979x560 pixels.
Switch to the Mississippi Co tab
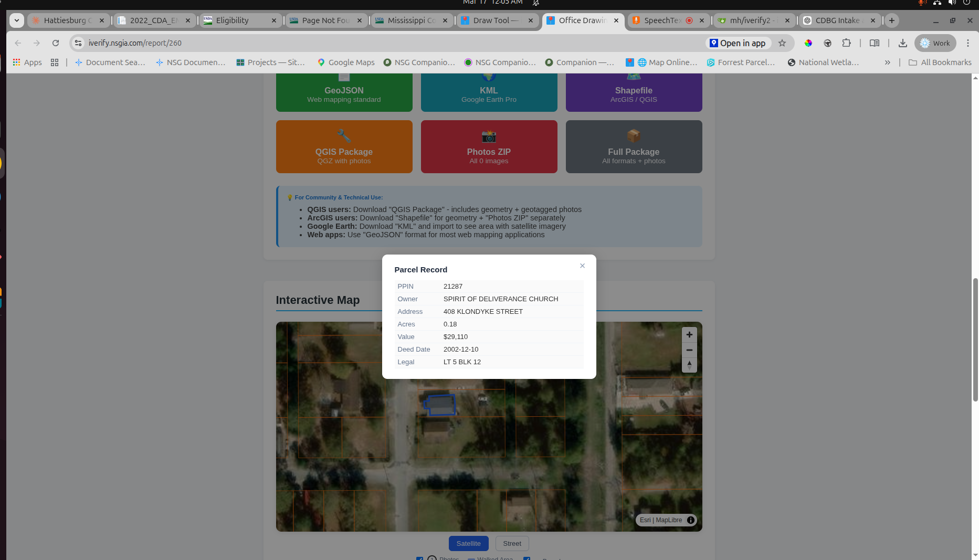point(412,20)
